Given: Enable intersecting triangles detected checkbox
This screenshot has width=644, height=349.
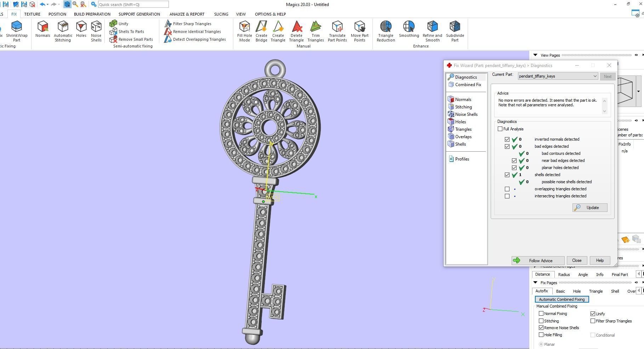Looking at the screenshot, I should [507, 196].
